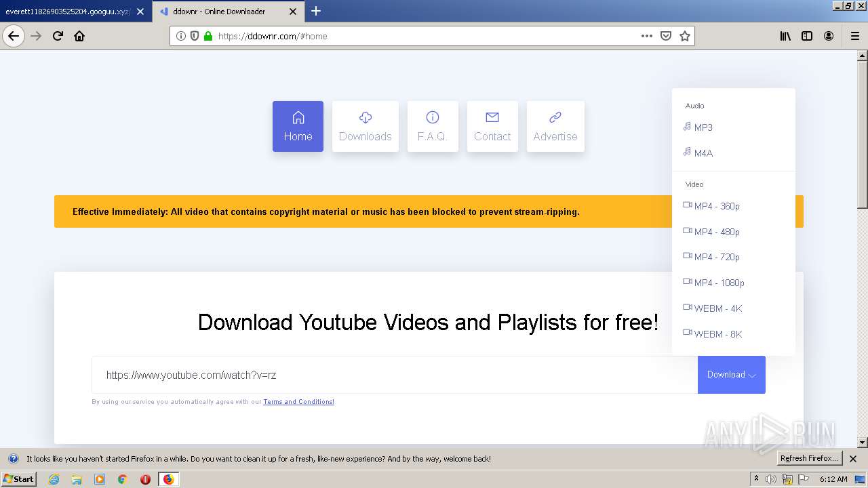Open a new tab with plus button
The height and width of the screenshot is (488, 868).
click(316, 11)
